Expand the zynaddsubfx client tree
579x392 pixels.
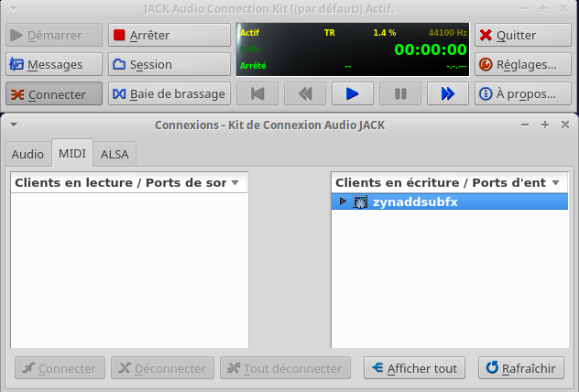coord(343,201)
